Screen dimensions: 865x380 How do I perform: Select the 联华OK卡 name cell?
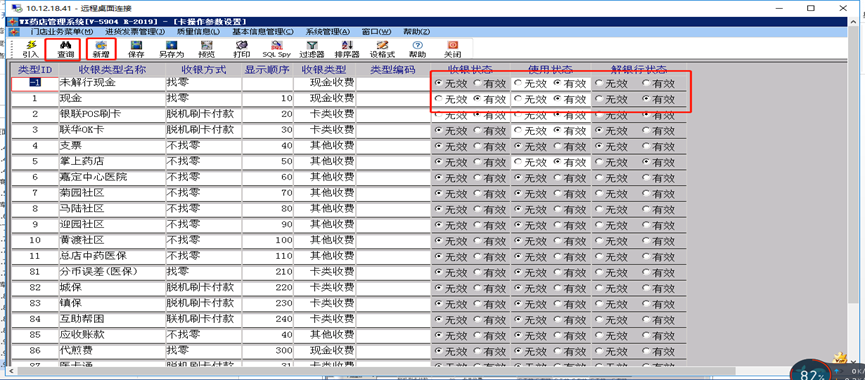coord(111,131)
